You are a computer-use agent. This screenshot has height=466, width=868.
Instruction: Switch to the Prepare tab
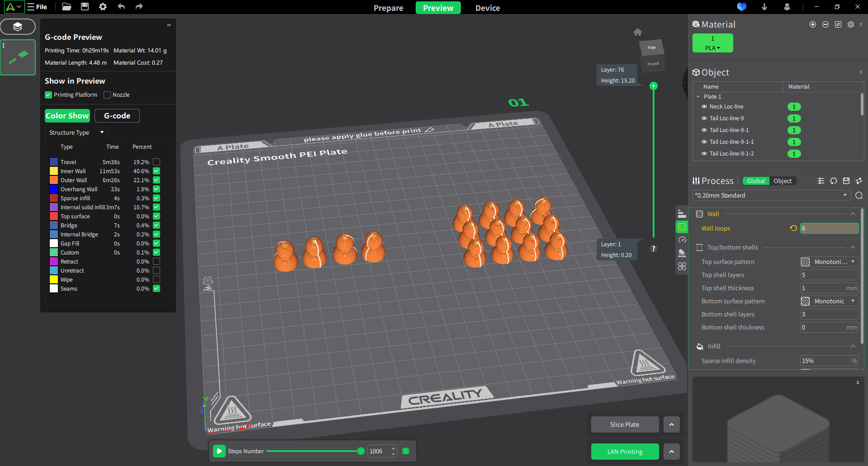click(389, 8)
